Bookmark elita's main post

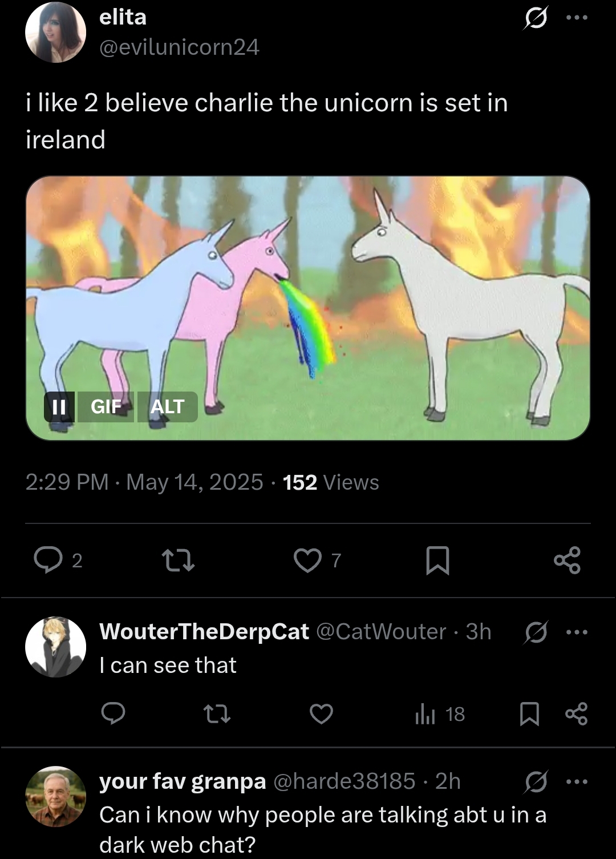(x=437, y=560)
